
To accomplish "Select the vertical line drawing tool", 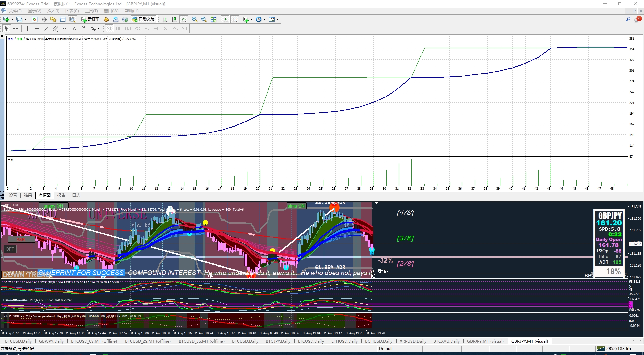I will click(x=27, y=29).
